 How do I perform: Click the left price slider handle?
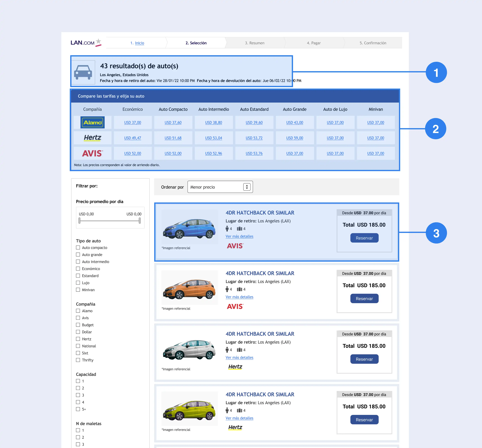pyautogui.click(x=79, y=221)
